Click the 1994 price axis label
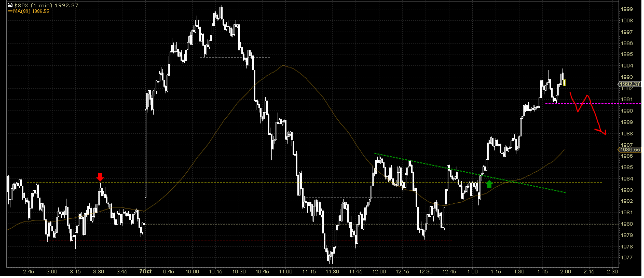 coord(626,66)
